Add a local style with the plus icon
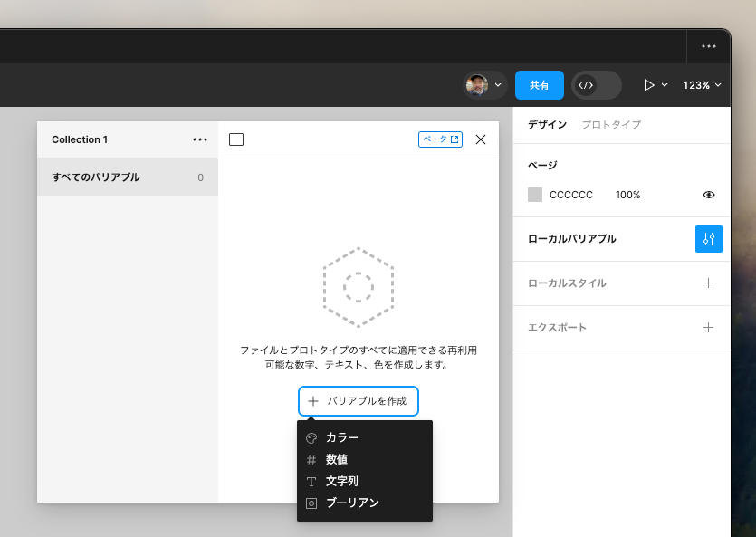Screen dimensions: 756x537 (x=708, y=283)
